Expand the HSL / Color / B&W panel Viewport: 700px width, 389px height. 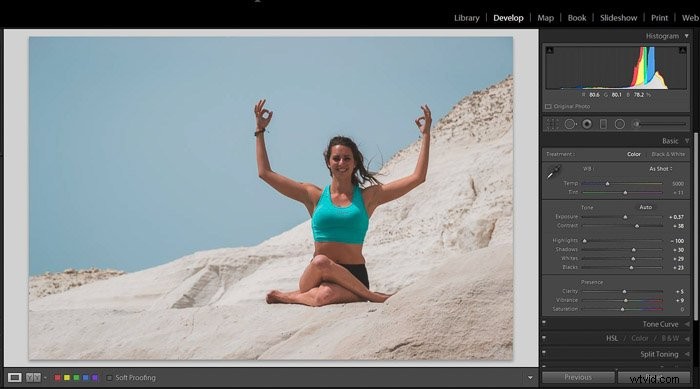[x=687, y=339]
